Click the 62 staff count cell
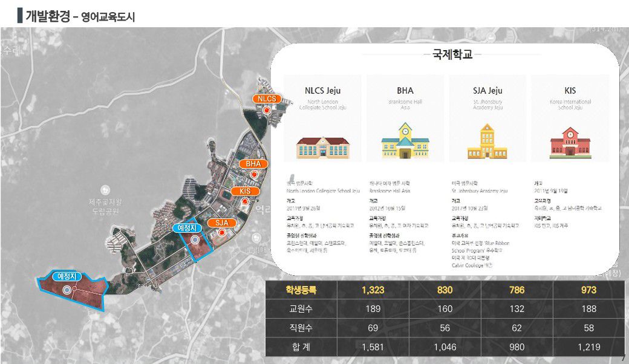Screen dimensions: 629x364 point(517,328)
